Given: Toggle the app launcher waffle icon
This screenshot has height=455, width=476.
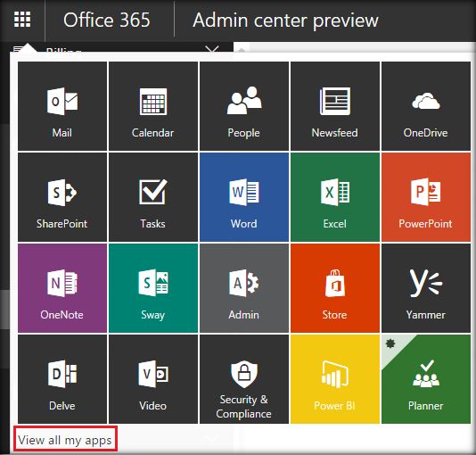Looking at the screenshot, I should point(22,20).
